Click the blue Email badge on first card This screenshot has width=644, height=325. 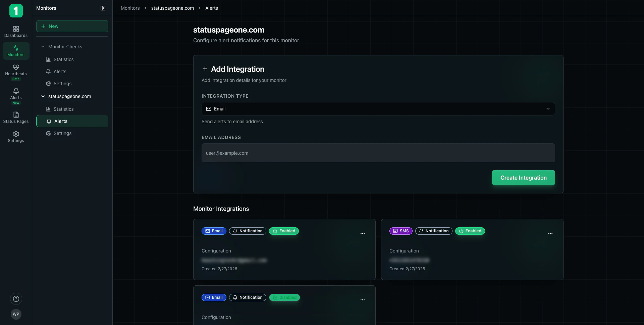click(x=214, y=231)
